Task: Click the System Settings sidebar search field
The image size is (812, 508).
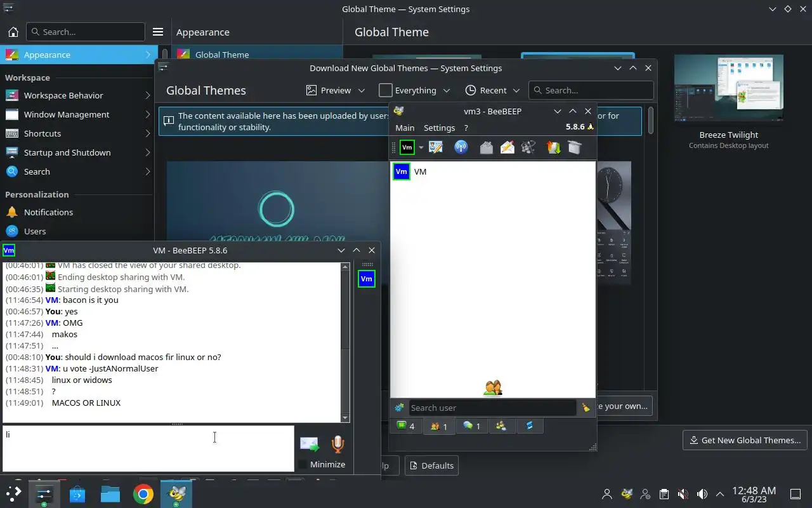Action: click(x=86, y=32)
